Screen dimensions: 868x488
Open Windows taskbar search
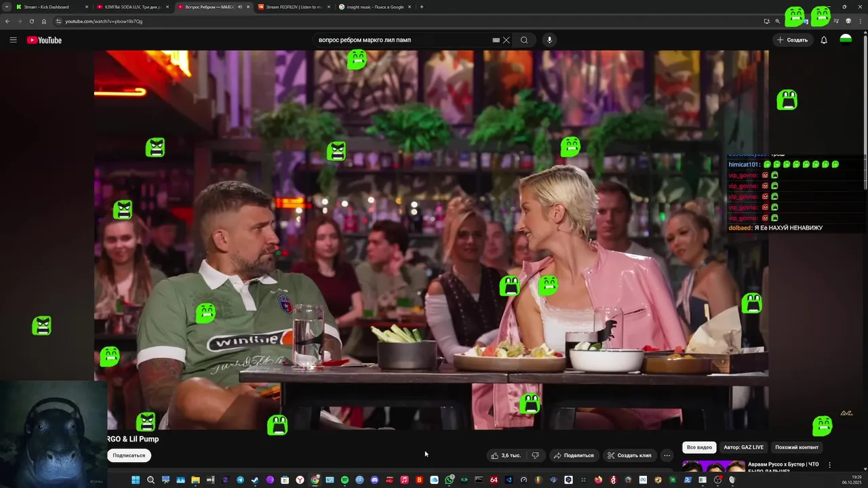(x=151, y=480)
